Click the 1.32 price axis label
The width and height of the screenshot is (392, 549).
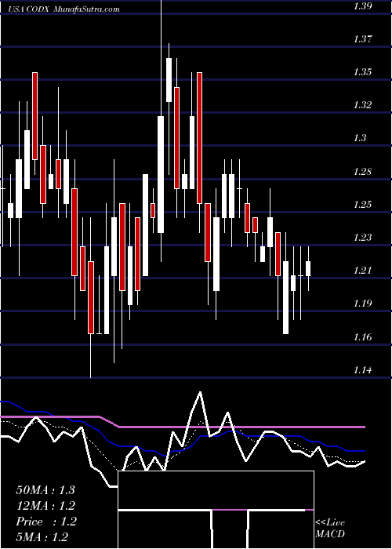tap(362, 105)
